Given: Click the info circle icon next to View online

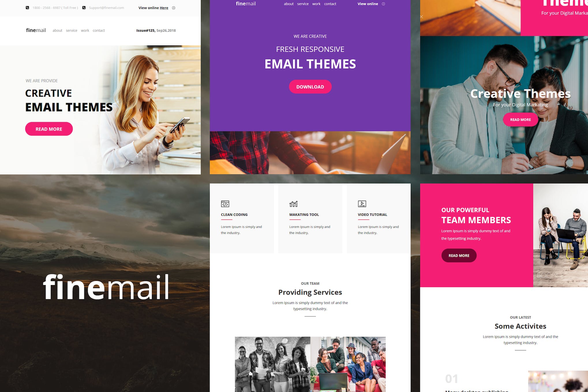Looking at the screenshot, I should point(174,8).
